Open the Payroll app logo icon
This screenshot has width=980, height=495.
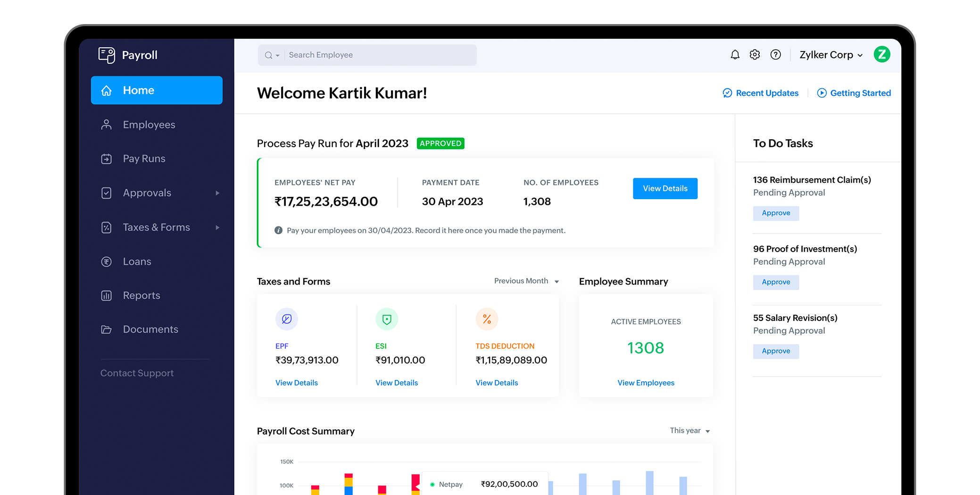[x=106, y=55]
